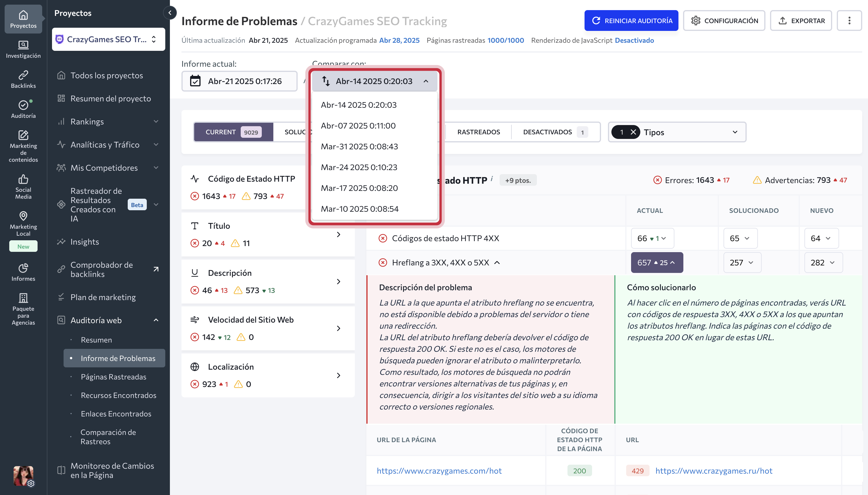Open Comparación de Rastreos in sidebar
Viewport: 868px width, 495px height.
108,437
